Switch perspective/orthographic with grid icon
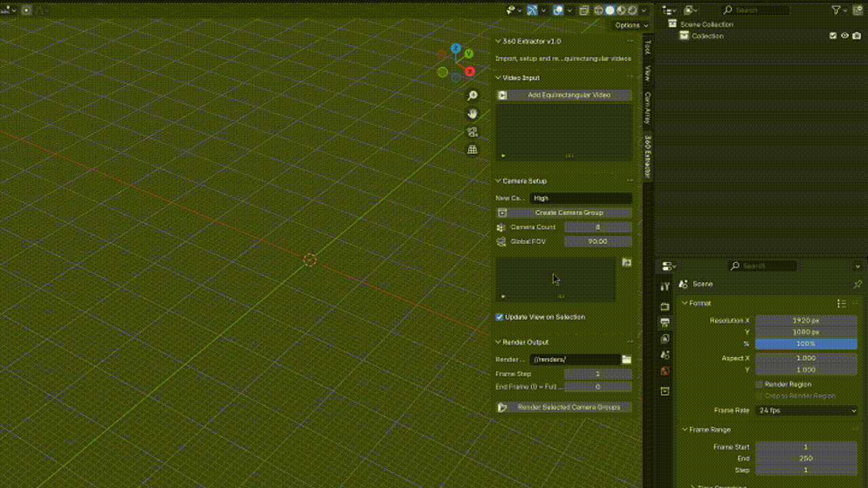The image size is (868, 488). point(473,149)
